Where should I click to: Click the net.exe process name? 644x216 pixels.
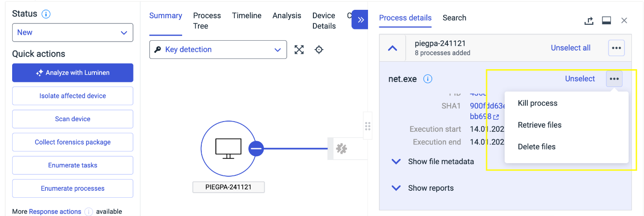[x=403, y=79]
